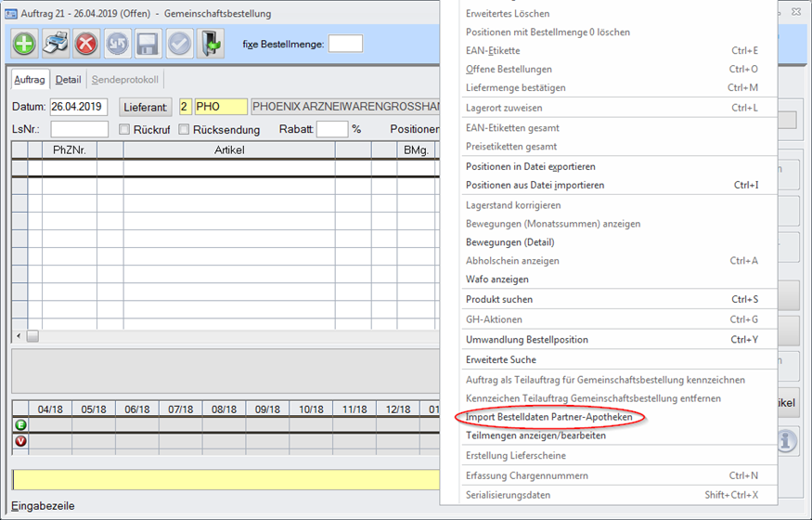This screenshot has height=520, width=812.
Task: Click the green plus add icon
Action: [24, 44]
